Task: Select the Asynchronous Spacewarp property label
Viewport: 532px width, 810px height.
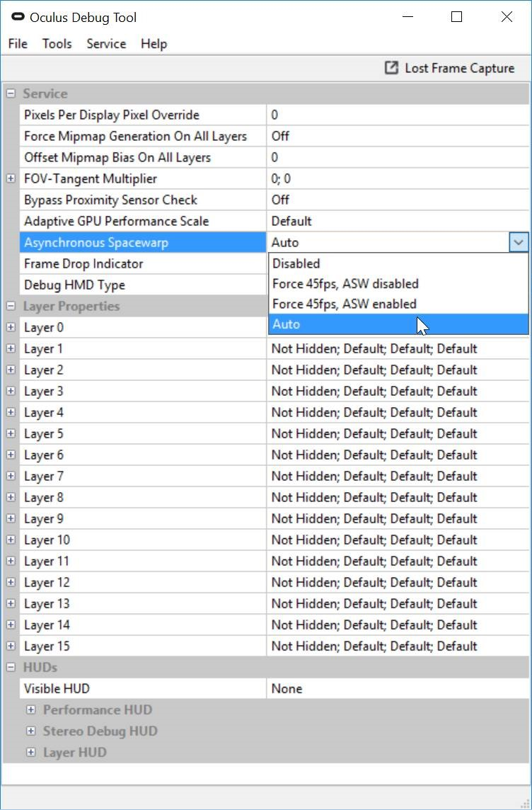Action: (143, 242)
